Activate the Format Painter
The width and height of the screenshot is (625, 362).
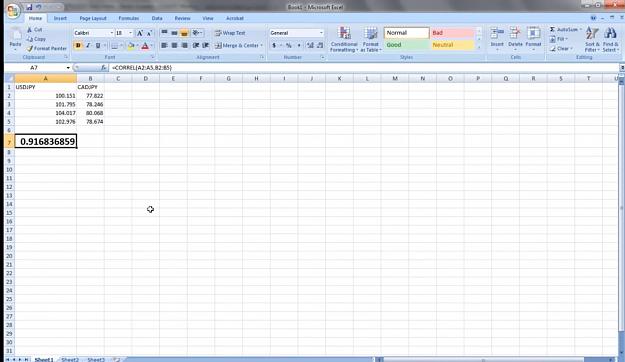(47, 48)
